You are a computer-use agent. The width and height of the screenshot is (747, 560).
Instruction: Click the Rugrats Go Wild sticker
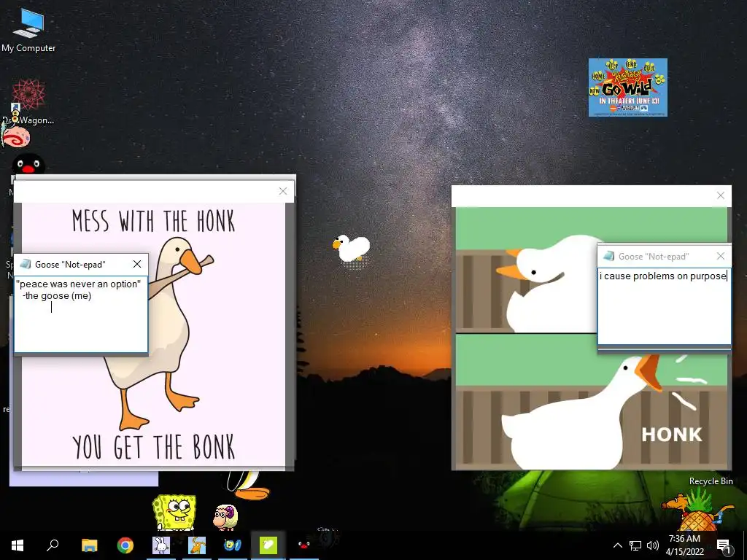[627, 87]
